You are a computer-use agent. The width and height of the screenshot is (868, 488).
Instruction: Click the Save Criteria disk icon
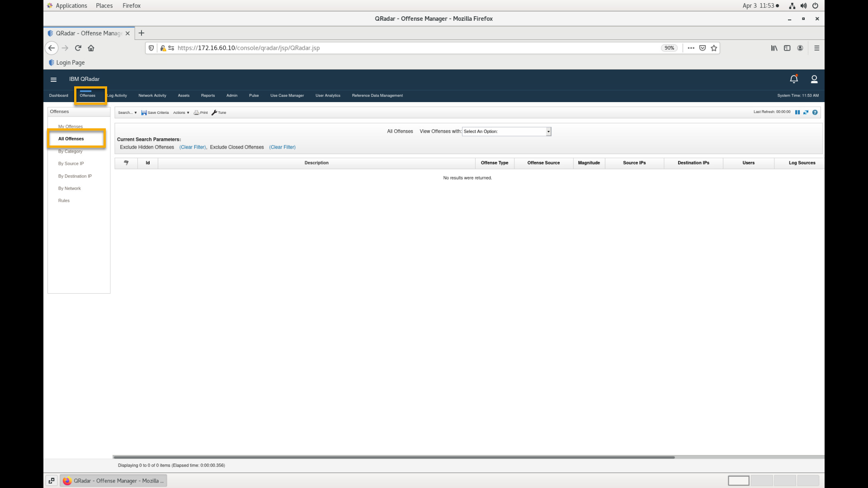coord(144,113)
